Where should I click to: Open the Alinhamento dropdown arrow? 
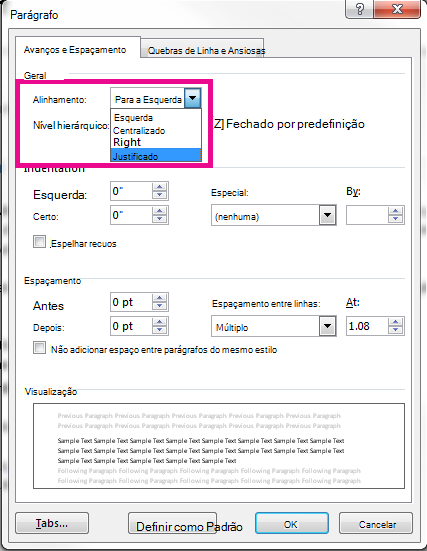193,98
